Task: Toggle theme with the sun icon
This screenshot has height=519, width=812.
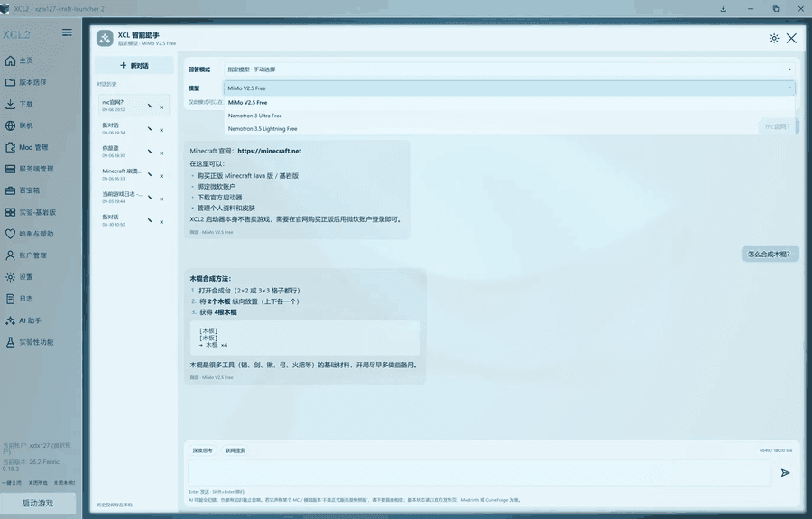Action: (774, 38)
